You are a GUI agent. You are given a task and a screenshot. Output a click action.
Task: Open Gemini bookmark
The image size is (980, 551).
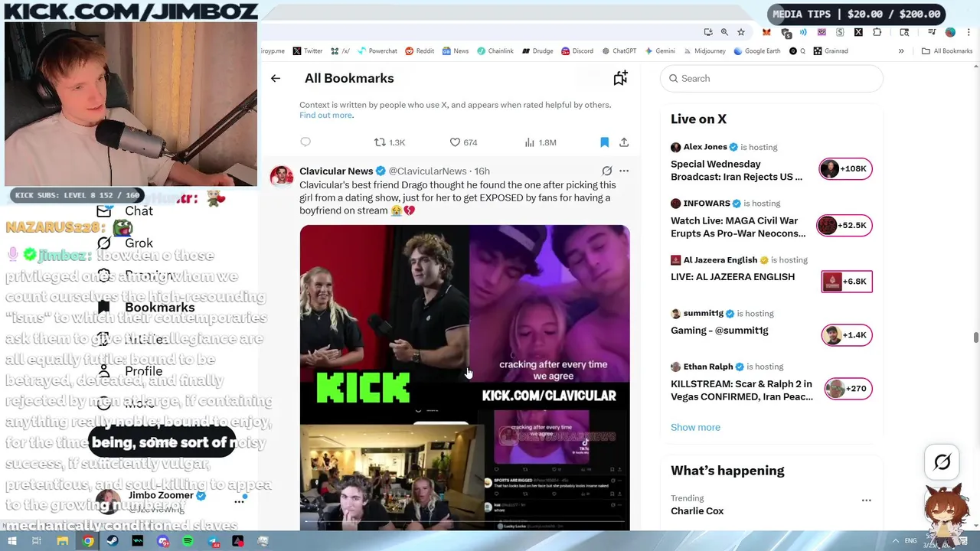pyautogui.click(x=660, y=51)
